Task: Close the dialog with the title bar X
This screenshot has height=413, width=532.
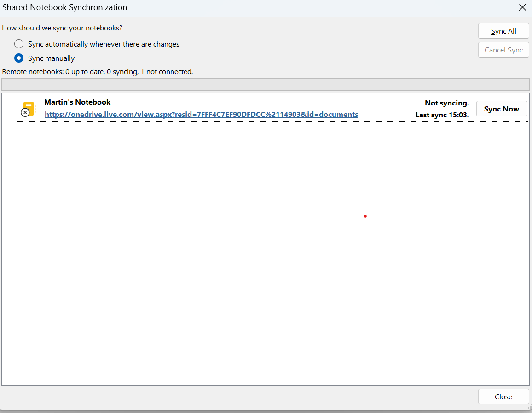Action: pos(522,7)
